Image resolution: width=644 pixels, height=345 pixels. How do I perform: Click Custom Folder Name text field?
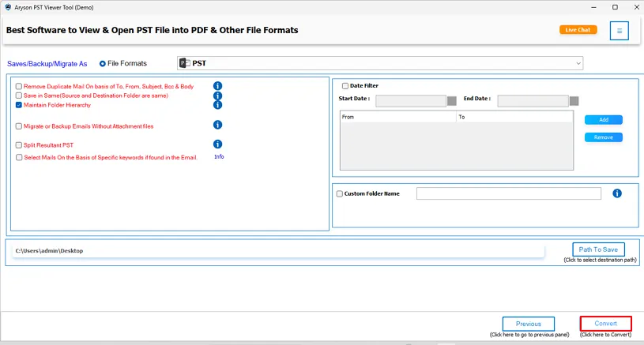pyautogui.click(x=508, y=193)
